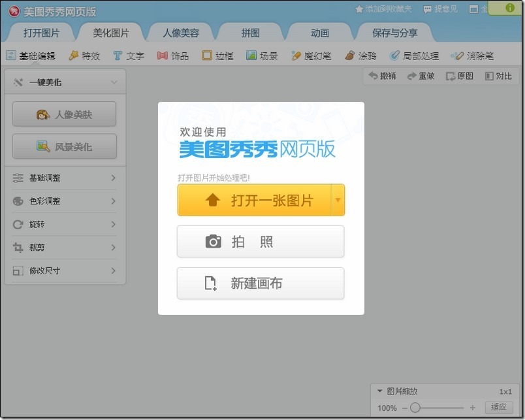525x420 pixels.
Task: Fit image using the 适应 button
Action: pos(498,407)
